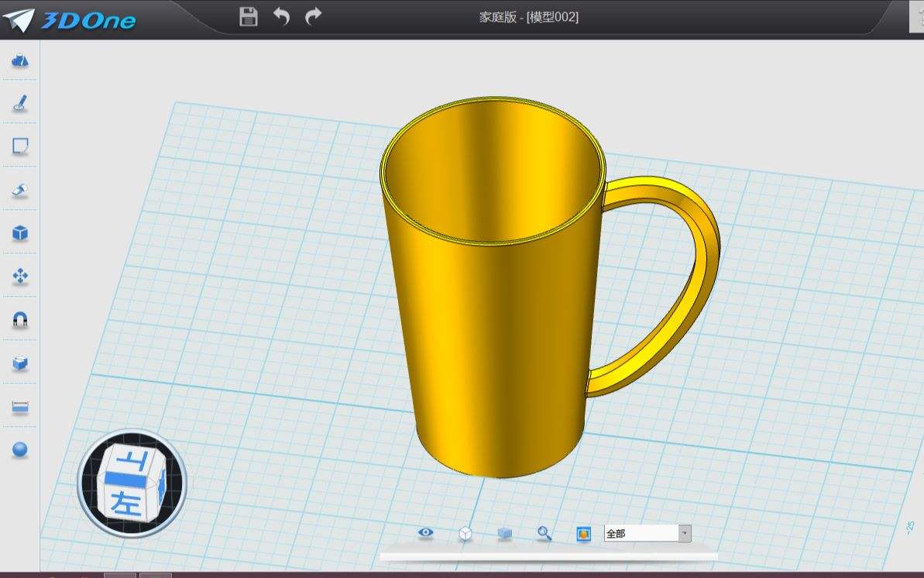Undo the last action
The width and height of the screenshot is (924, 578).
point(281,16)
